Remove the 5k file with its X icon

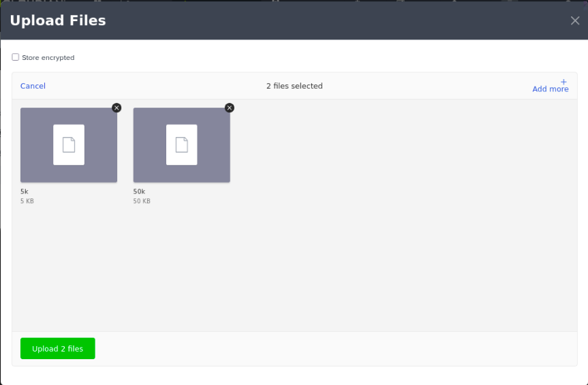(117, 108)
